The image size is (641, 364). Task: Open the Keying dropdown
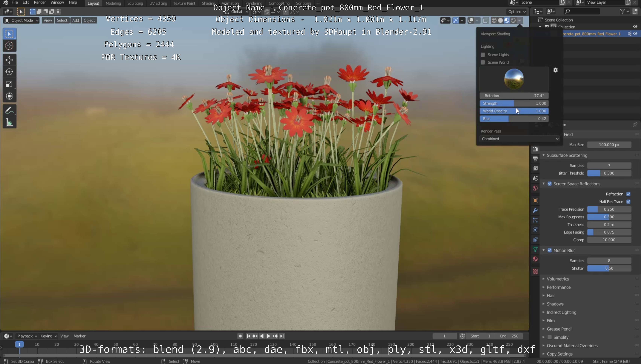pyautogui.click(x=48, y=336)
